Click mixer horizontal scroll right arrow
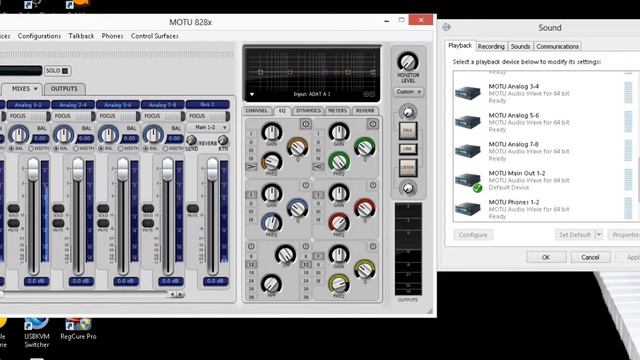Image resolution: width=640 pixels, height=360 pixels. click(x=180, y=294)
